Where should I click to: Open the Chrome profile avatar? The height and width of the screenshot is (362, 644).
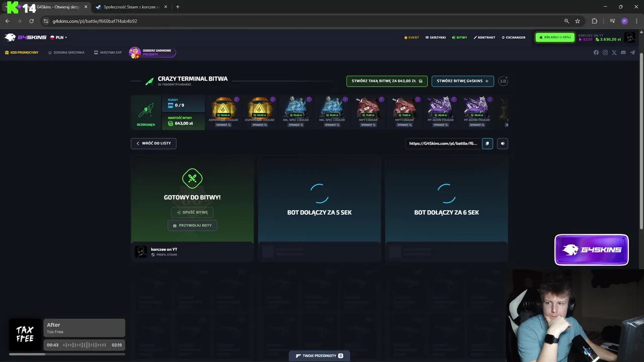pyautogui.click(x=624, y=21)
